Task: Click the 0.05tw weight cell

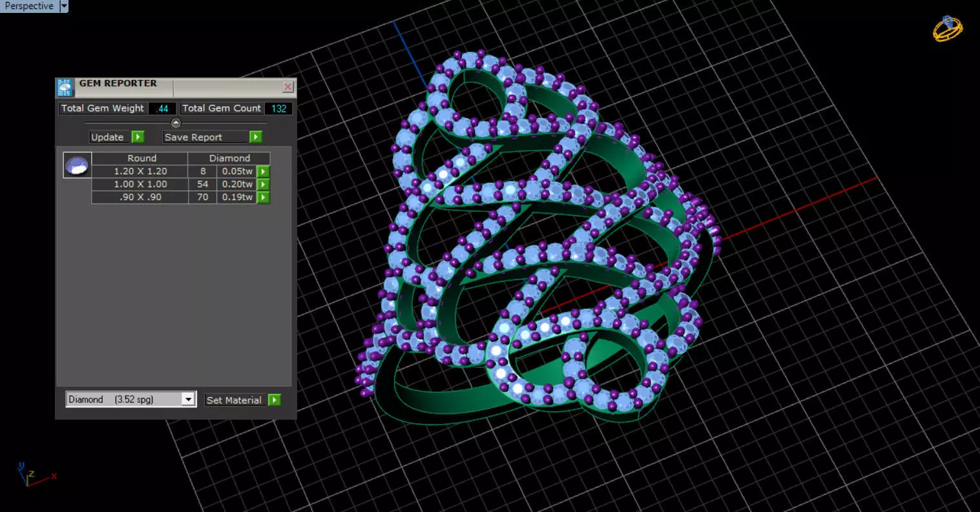Action: (x=237, y=171)
